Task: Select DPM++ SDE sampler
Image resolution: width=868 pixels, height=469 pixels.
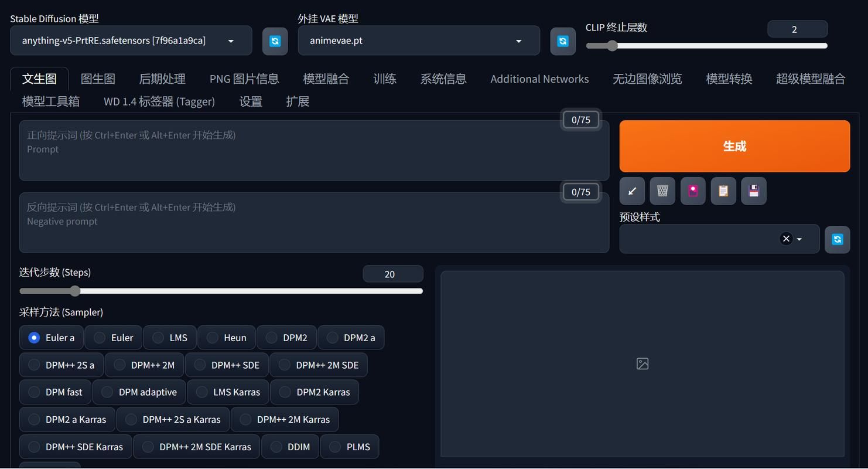Action: tap(227, 365)
